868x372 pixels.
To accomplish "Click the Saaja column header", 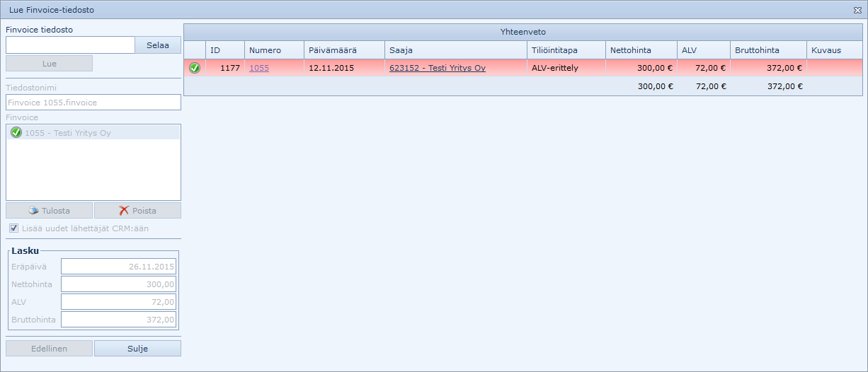I will click(x=456, y=50).
